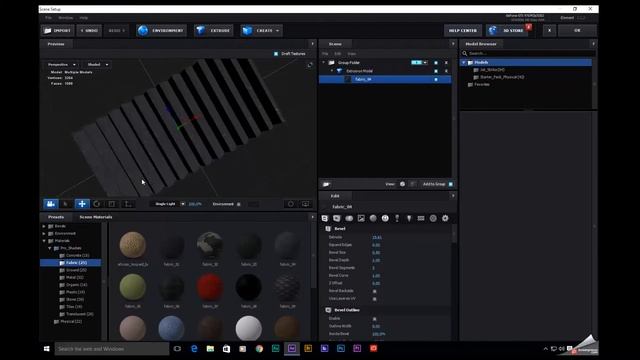
Task: Open the Window menu
Action: 66,18
